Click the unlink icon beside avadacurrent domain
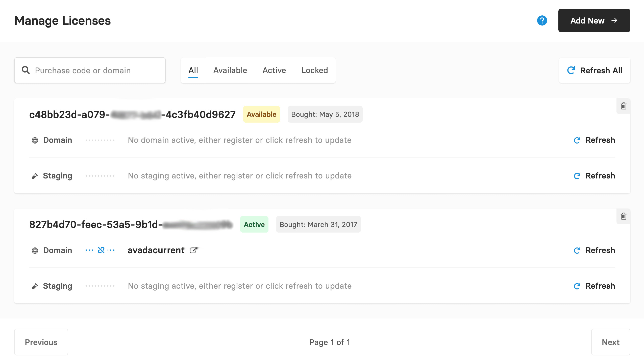The height and width of the screenshot is (364, 644). [101, 250]
